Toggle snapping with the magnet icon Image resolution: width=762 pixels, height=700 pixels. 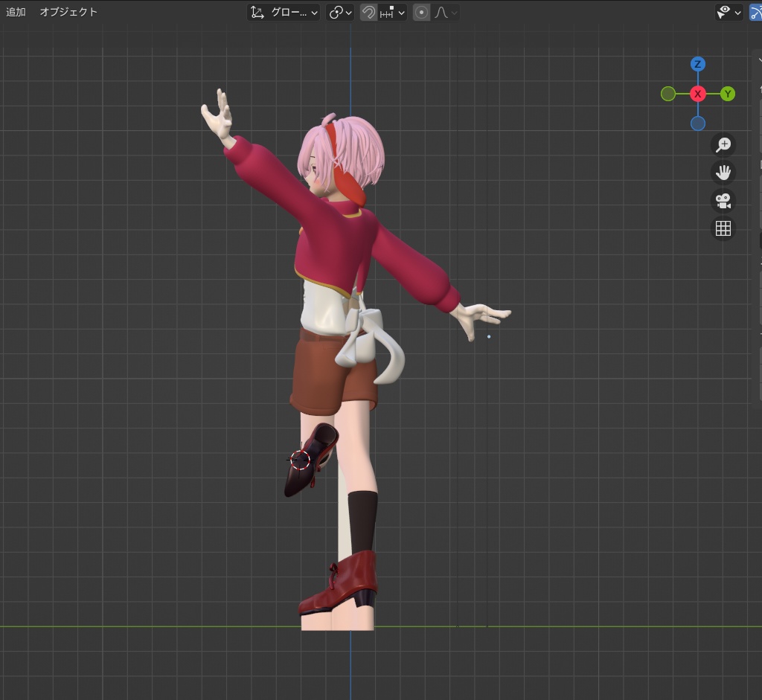[x=368, y=13]
